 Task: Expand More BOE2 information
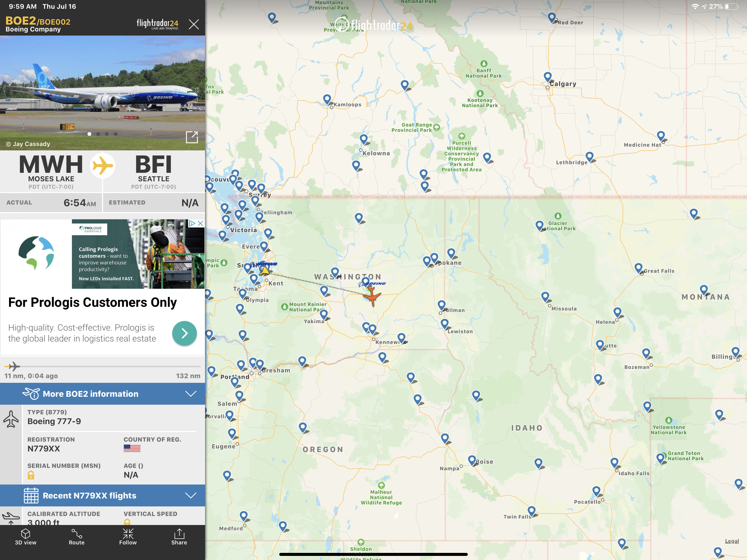(103, 394)
